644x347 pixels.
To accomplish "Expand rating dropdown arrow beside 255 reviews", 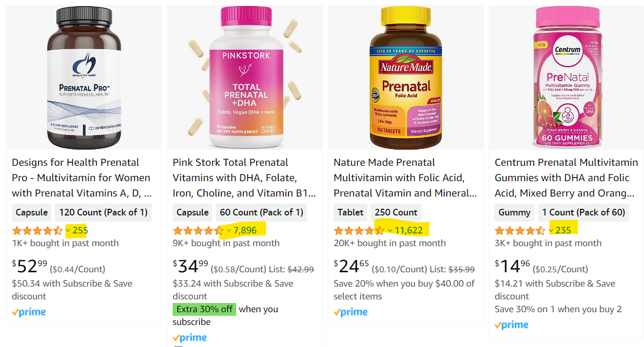I will click(x=68, y=231).
